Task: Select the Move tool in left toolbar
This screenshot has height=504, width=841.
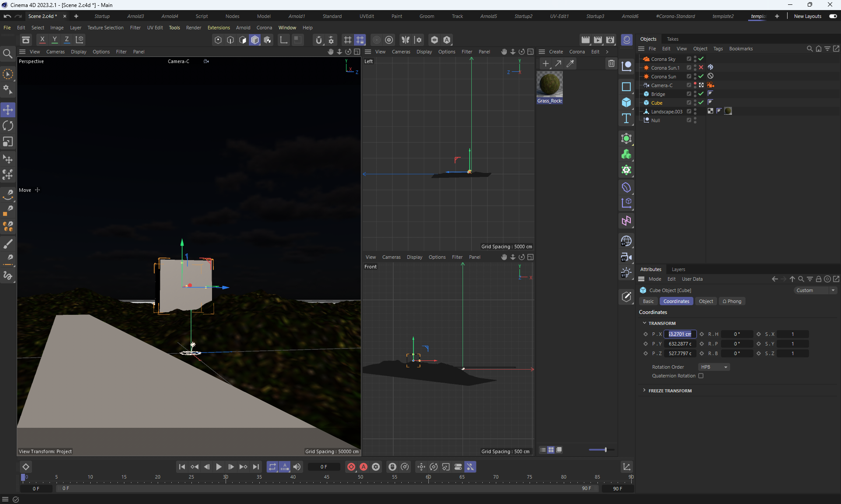Action: click(8, 109)
